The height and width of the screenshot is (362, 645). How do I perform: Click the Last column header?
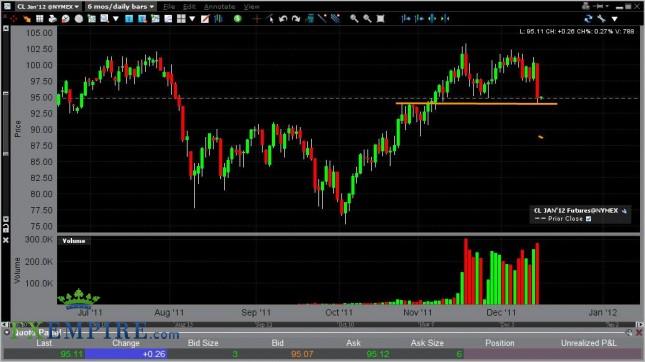coord(44,343)
